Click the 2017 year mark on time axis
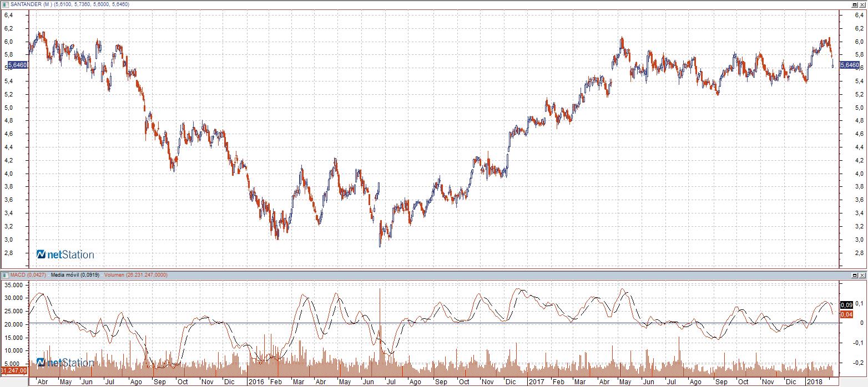This screenshot has height=387, width=868. click(x=536, y=383)
